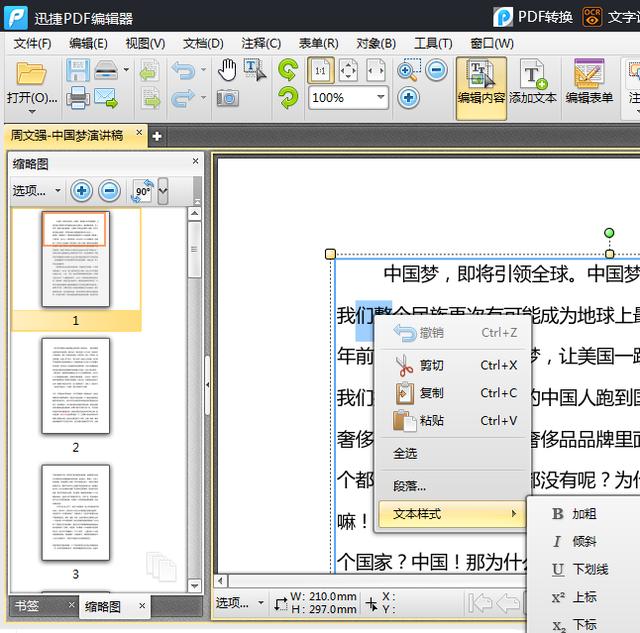Image resolution: width=640 pixels, height=633 pixels.
Task: Expand the undo history dropdown arrow
Action: point(203,70)
